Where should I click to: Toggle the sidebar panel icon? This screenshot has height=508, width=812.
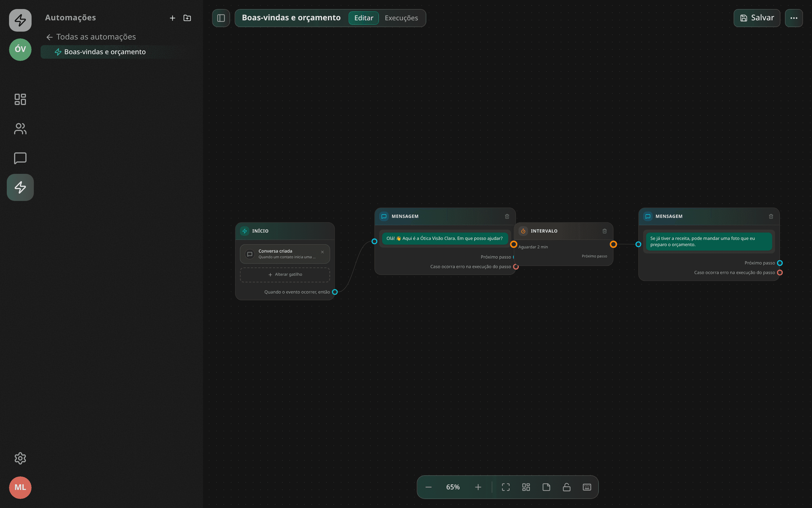221,18
